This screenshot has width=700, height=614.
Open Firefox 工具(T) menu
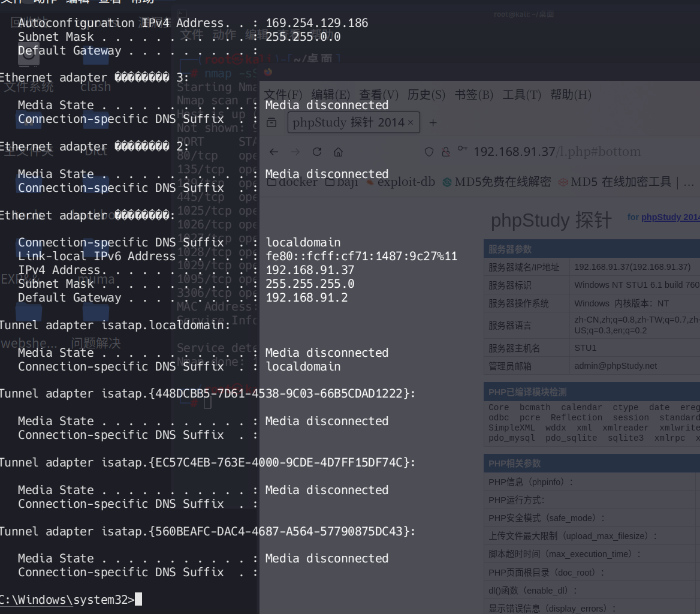click(x=522, y=95)
